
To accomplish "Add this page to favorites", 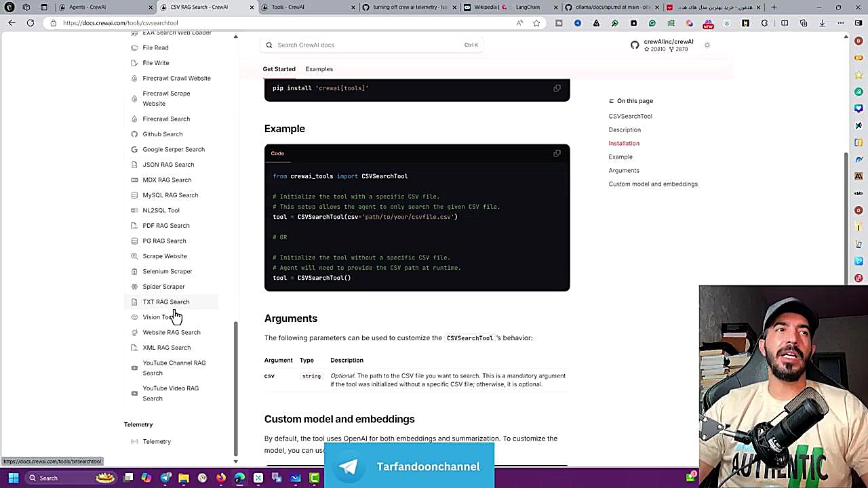I will tap(536, 23).
